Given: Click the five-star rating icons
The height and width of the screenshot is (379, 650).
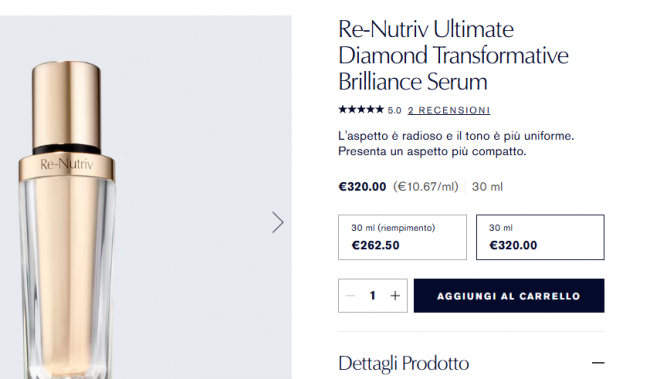Looking at the screenshot, I should pyautogui.click(x=361, y=109).
